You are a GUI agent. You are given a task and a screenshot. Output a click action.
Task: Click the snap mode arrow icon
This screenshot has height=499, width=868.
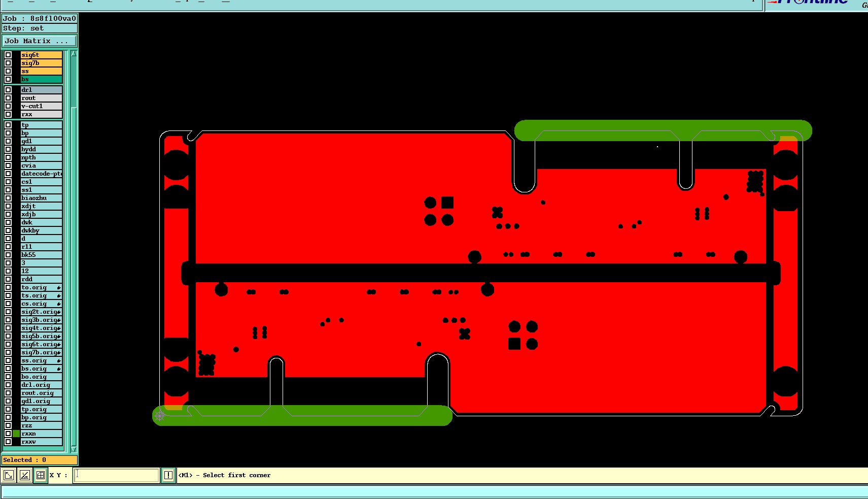(x=9, y=475)
